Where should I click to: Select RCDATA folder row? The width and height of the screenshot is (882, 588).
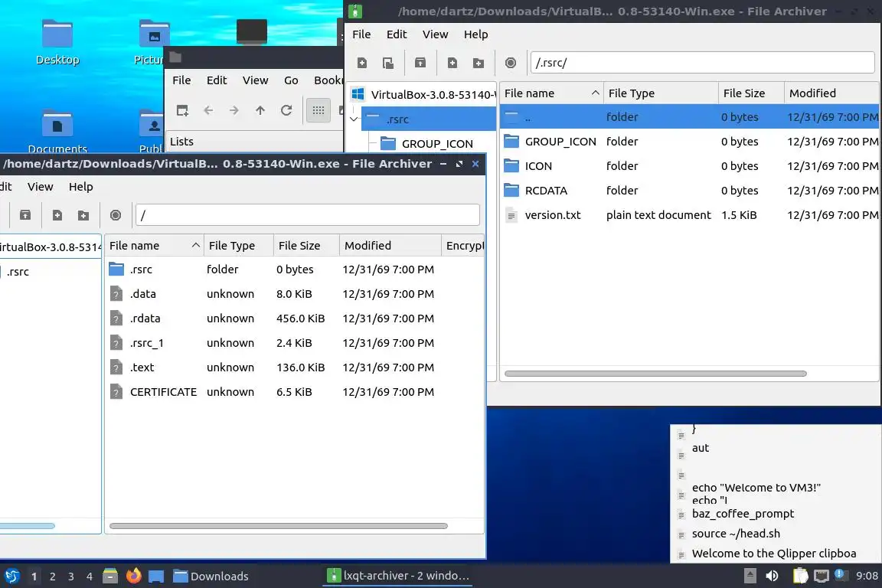[x=689, y=191]
